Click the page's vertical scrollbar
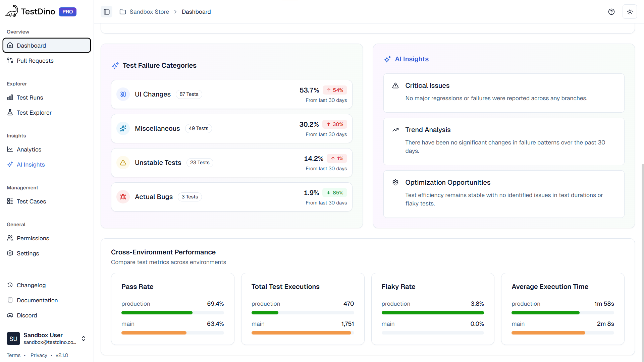This screenshot has height=362, width=644. (x=642, y=261)
